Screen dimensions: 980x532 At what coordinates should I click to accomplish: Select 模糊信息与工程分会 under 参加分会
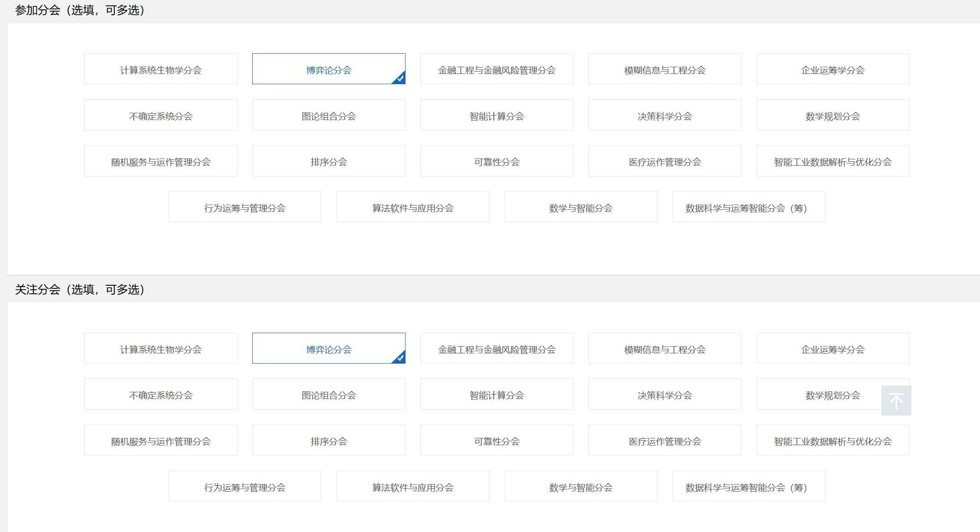pyautogui.click(x=665, y=69)
